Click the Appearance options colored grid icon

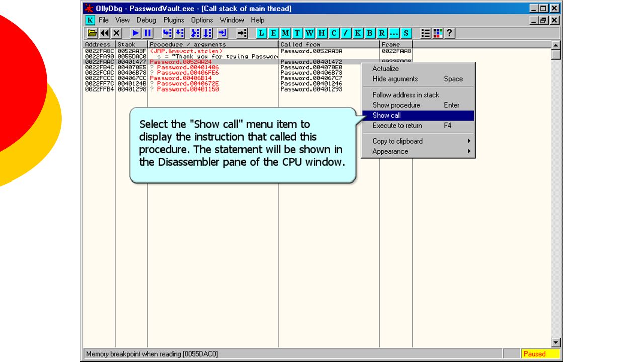point(438,33)
